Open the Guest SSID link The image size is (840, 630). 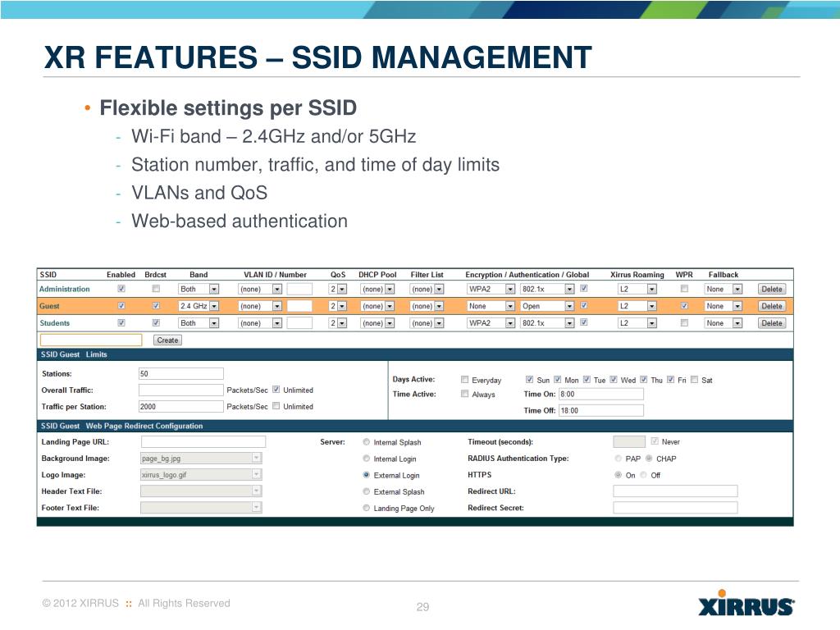49,306
